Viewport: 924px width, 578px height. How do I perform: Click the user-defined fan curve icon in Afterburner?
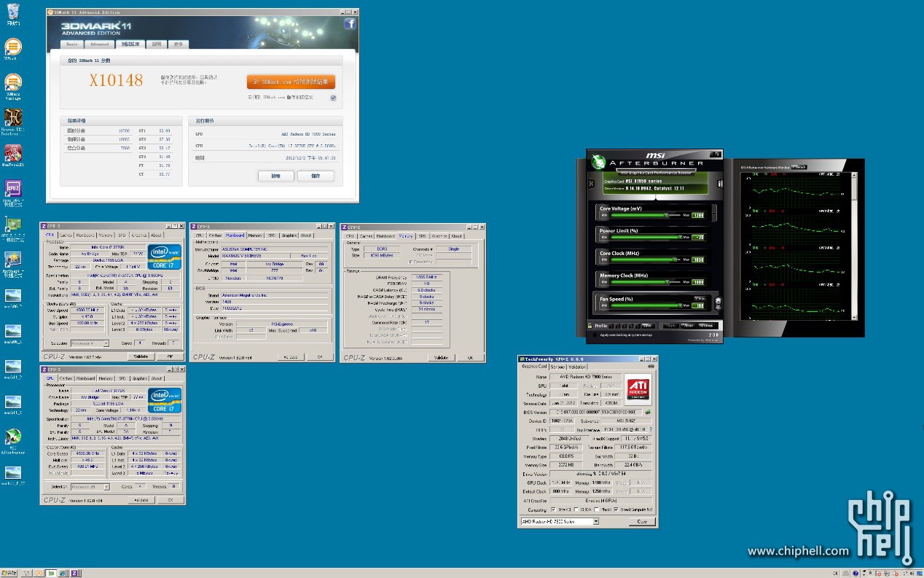click(718, 305)
